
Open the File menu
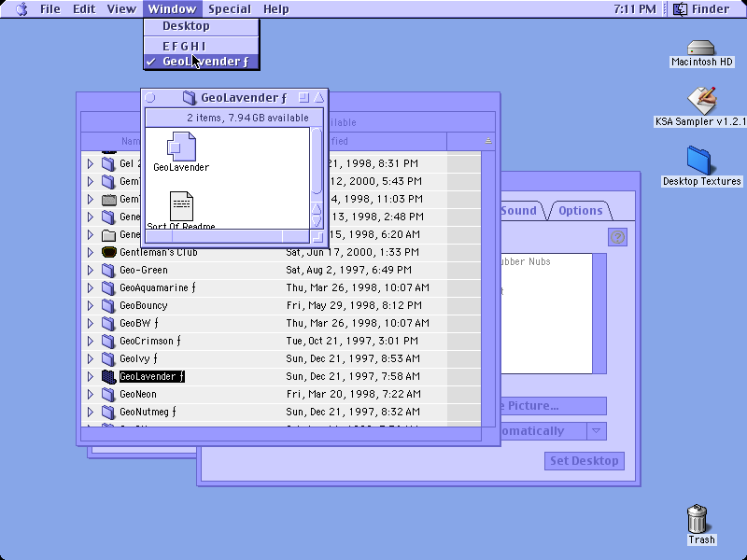coord(50,9)
